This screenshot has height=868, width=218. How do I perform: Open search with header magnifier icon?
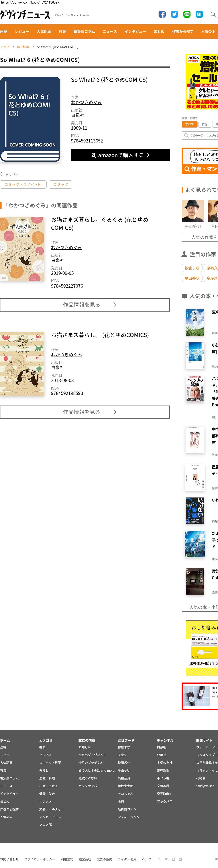[x=213, y=14]
